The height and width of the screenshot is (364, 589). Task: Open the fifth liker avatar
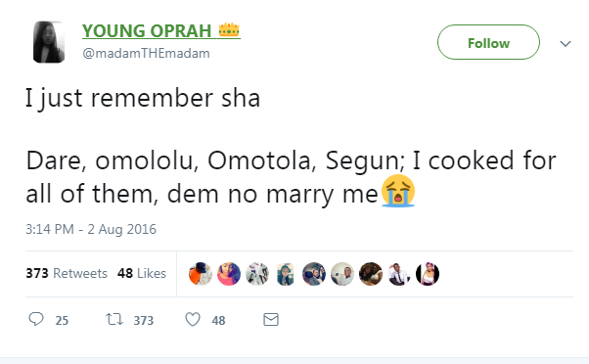[314, 274]
